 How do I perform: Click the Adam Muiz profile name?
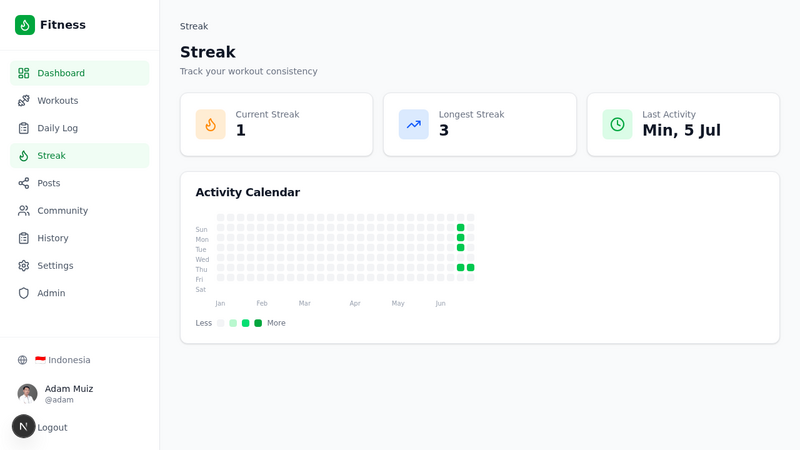click(69, 389)
